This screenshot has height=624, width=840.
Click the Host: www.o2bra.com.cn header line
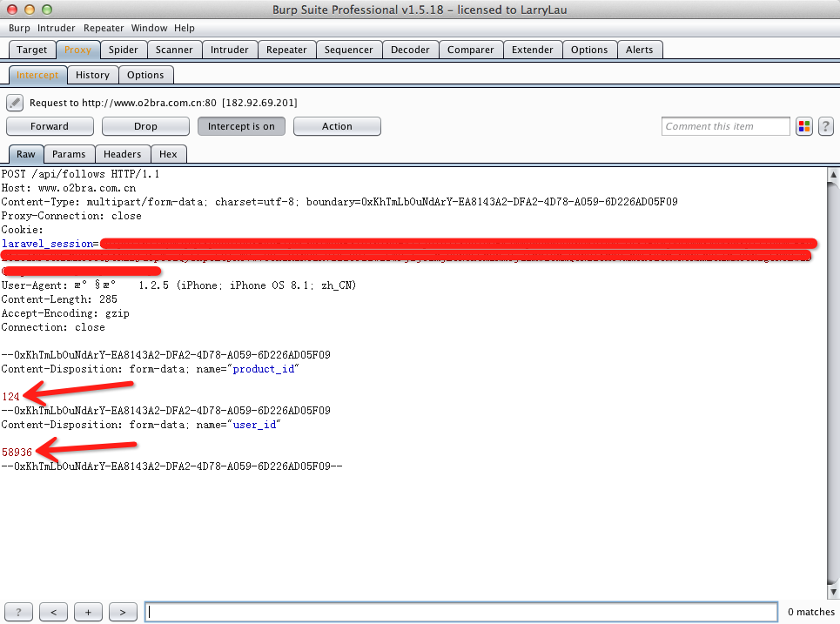[69, 188]
